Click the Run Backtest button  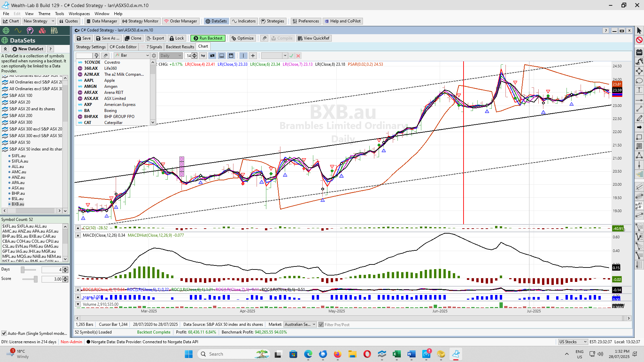click(208, 38)
